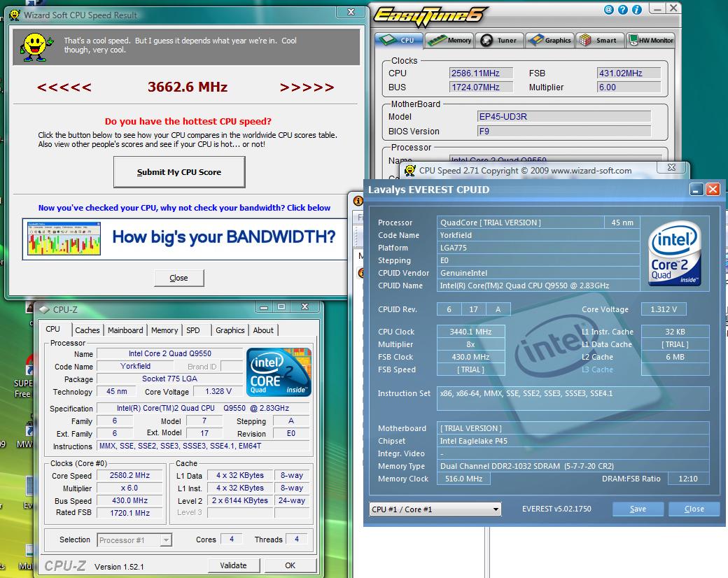Click CPU Speed 2.71 title bar icon
The height and width of the screenshot is (578, 728).
coord(410,170)
